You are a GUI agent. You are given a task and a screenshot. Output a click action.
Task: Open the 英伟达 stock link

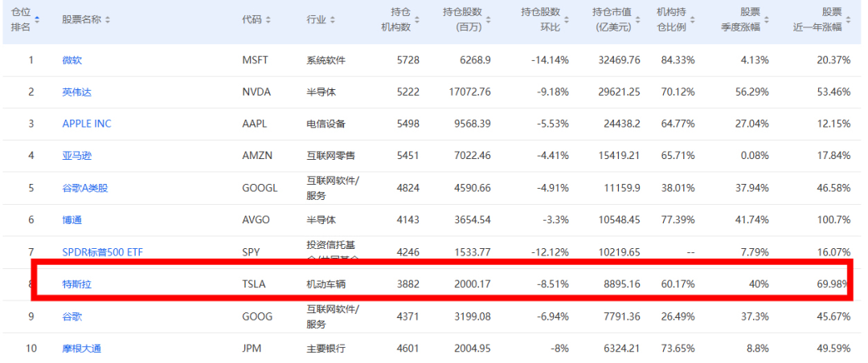point(76,92)
